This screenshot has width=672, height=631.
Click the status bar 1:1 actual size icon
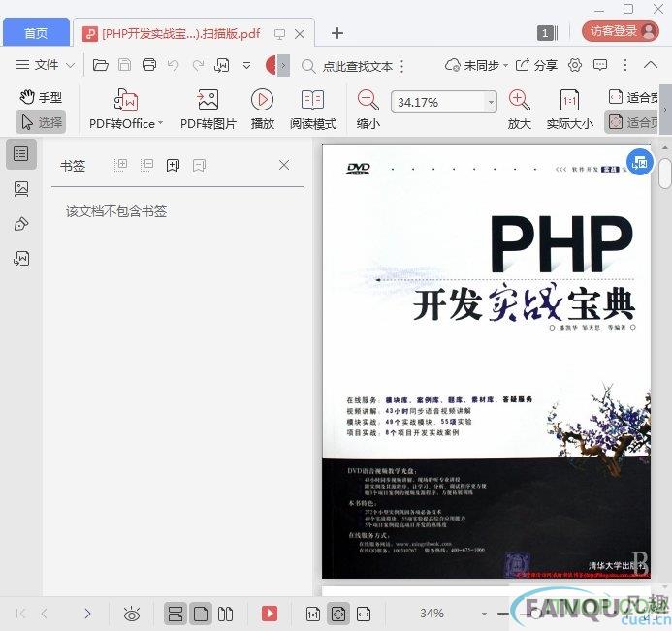click(313, 614)
